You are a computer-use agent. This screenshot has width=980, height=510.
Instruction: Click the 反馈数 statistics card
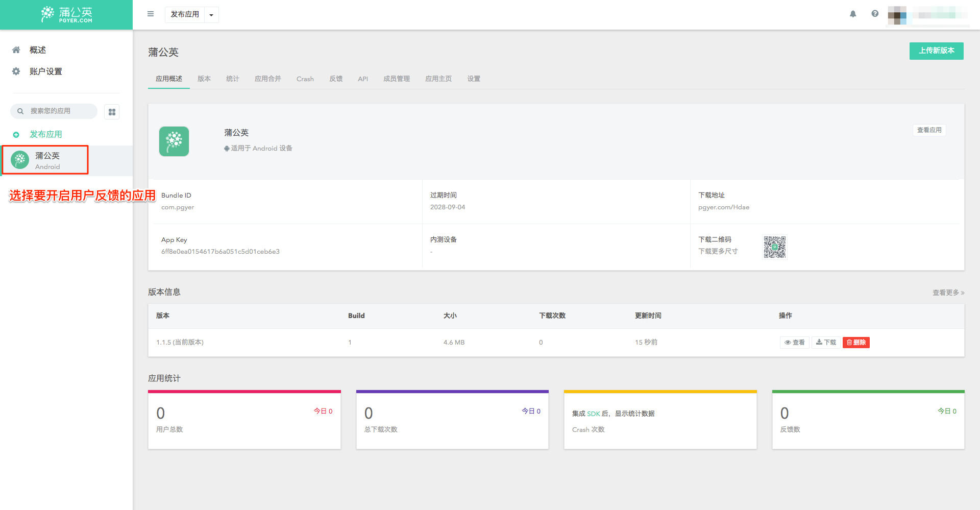(x=868, y=420)
